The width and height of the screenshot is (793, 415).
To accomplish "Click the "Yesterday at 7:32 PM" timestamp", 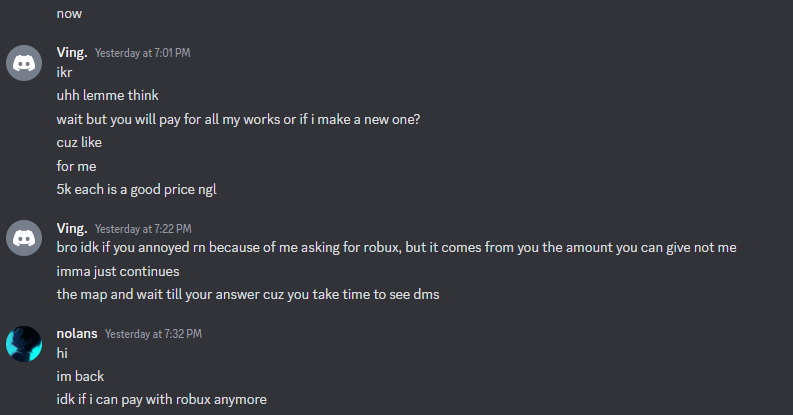I will coord(153,334).
